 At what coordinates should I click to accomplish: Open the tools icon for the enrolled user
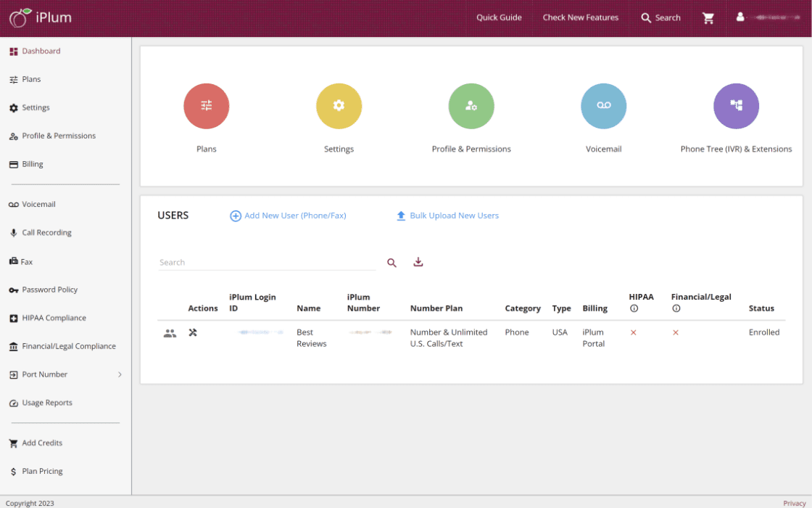click(193, 332)
